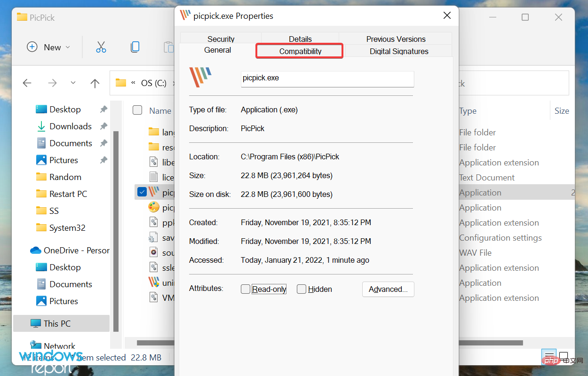Switch to the Security tab
The height and width of the screenshot is (376, 588).
tap(221, 39)
